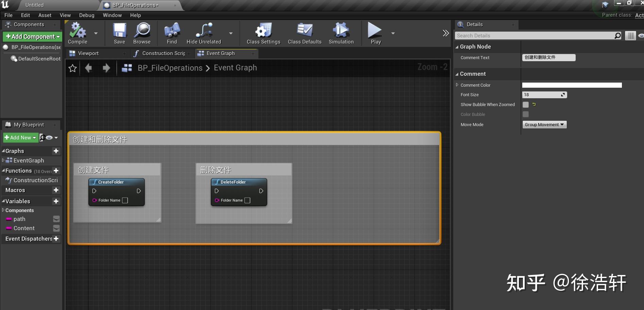644x310 pixels.
Task: Click Browse magnifier icon in toolbar
Action: [142, 30]
